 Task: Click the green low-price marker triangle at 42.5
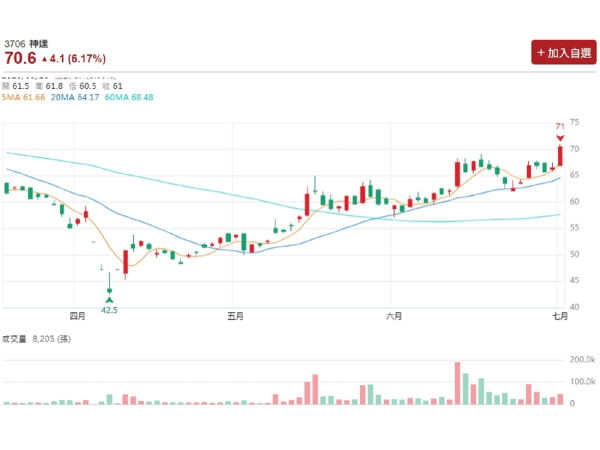(x=110, y=300)
